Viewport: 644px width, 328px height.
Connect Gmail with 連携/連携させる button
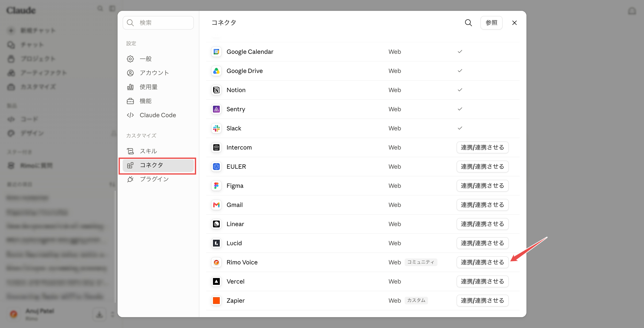[x=482, y=205]
